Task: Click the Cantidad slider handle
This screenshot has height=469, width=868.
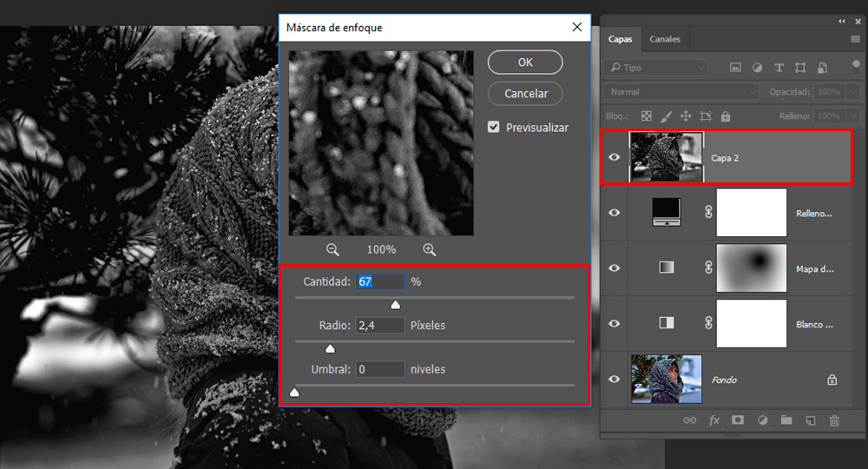Action: 396,305
